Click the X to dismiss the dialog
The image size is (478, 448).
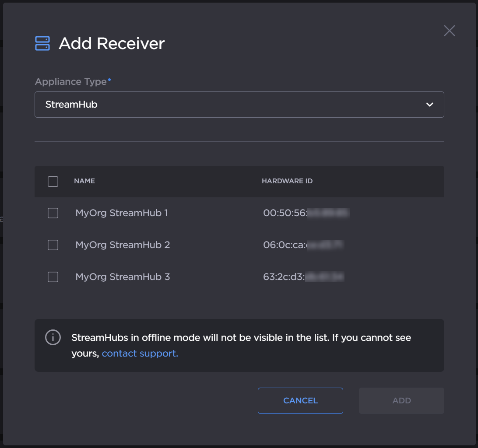click(449, 31)
